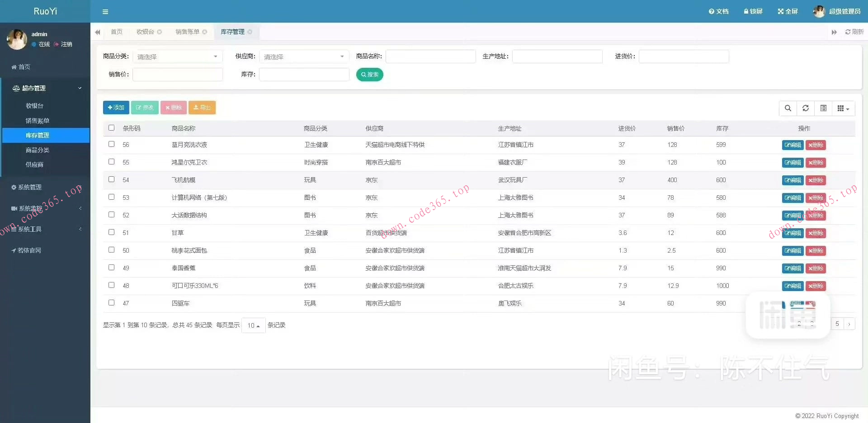The width and height of the screenshot is (868, 423).
Task: Click the search toggle icon above the table
Action: tap(788, 108)
